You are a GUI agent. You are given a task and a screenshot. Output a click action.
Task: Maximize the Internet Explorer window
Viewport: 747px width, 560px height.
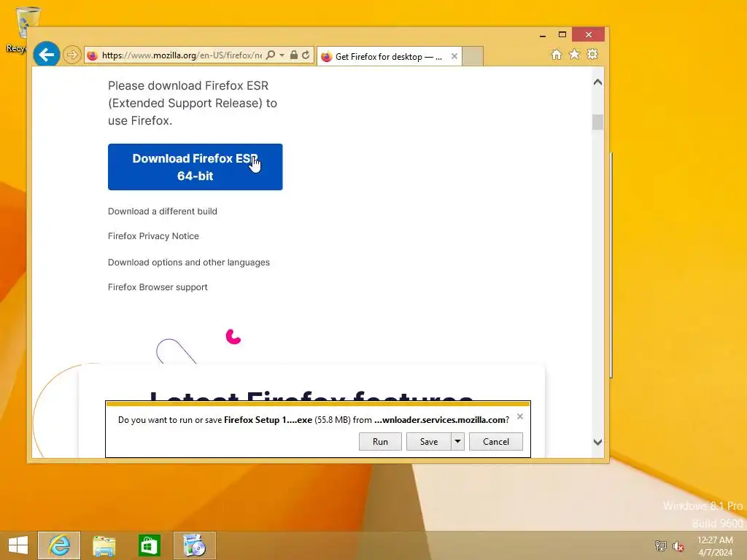(x=562, y=35)
